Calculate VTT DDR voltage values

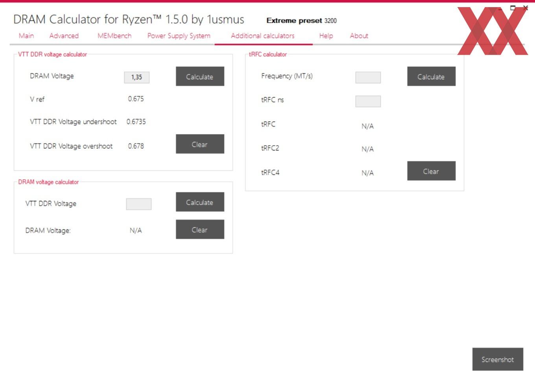click(x=200, y=76)
